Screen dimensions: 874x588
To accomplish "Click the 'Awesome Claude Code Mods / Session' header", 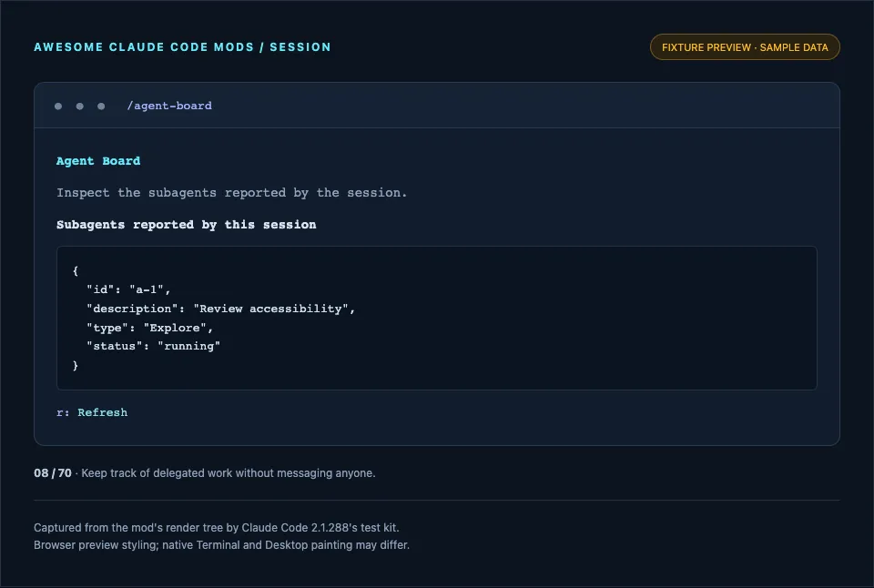I will pos(182,47).
